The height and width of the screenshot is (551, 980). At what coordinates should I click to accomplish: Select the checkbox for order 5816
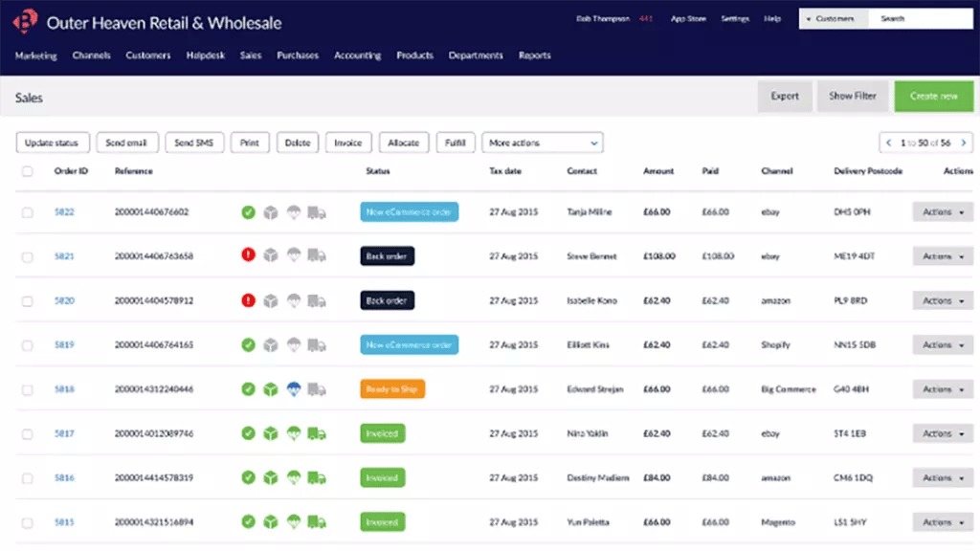[x=28, y=478]
